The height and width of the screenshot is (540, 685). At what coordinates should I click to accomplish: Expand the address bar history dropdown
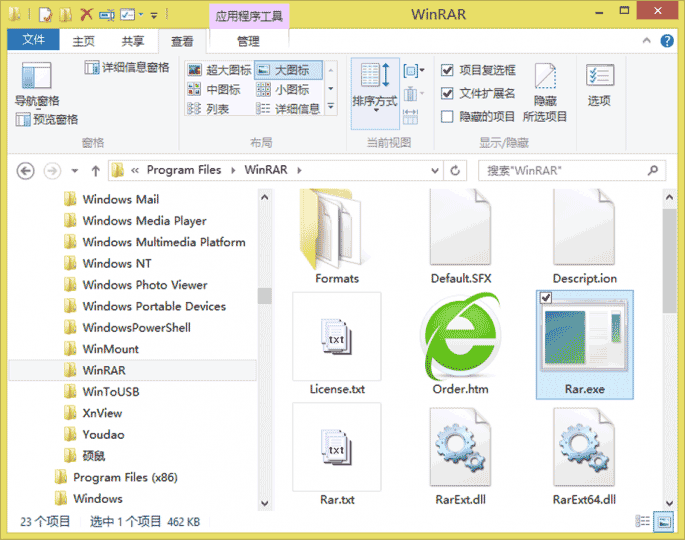click(435, 170)
